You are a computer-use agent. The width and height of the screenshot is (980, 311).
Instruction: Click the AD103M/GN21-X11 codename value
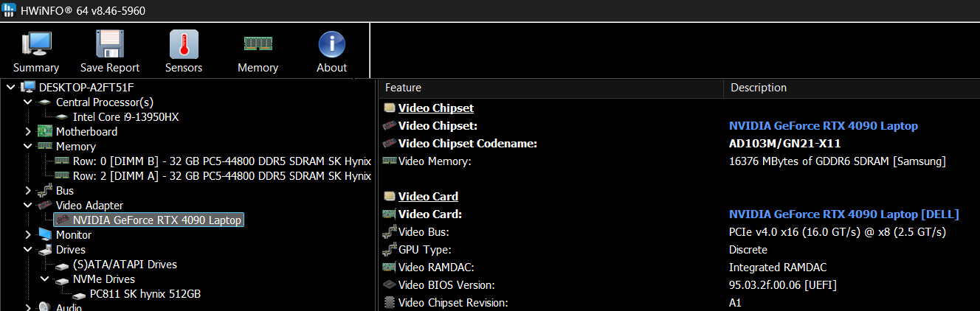[x=785, y=144]
